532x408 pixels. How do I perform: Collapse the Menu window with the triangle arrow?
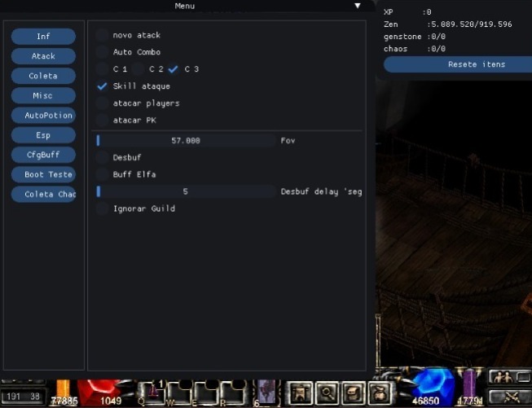click(357, 6)
